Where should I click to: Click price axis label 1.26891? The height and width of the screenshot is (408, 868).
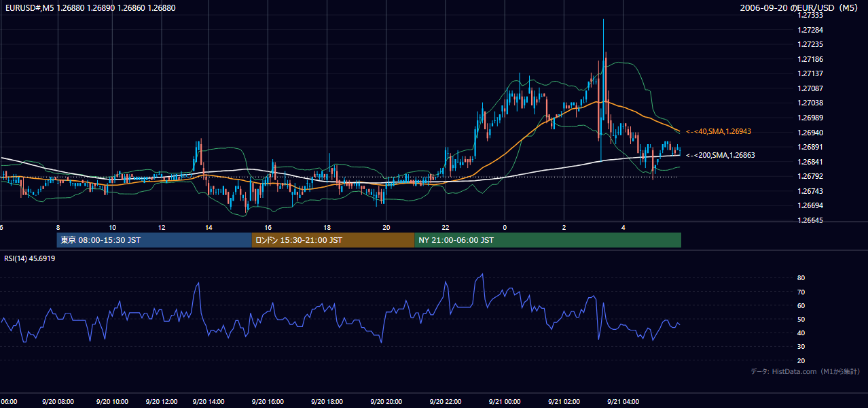coord(810,147)
